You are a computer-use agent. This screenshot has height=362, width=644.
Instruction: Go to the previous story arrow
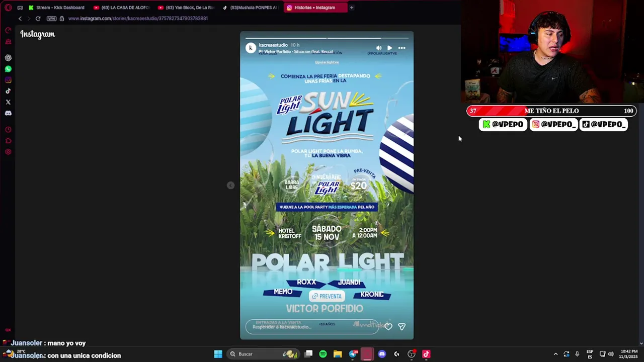(x=230, y=186)
